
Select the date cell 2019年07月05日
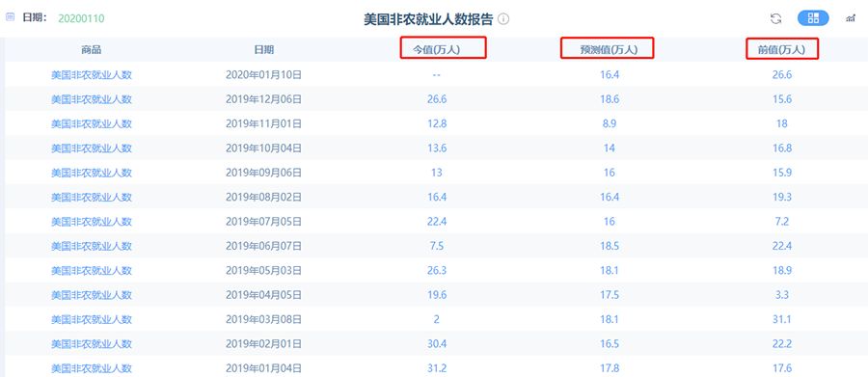click(x=263, y=222)
